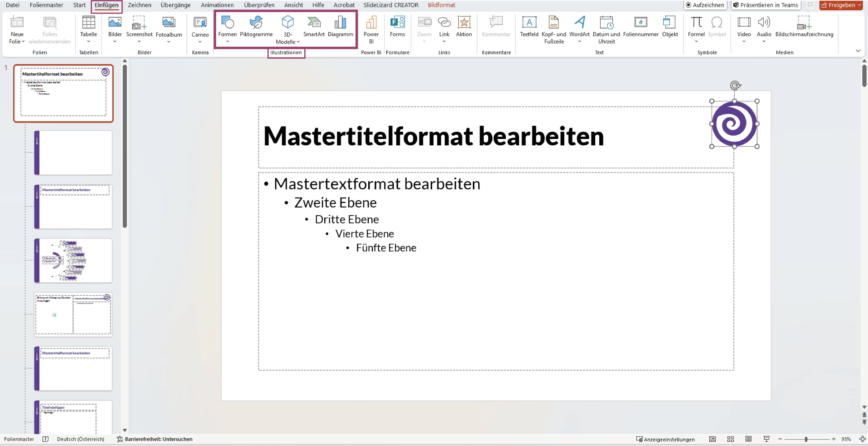Open the Bilder insert icon

115,22
